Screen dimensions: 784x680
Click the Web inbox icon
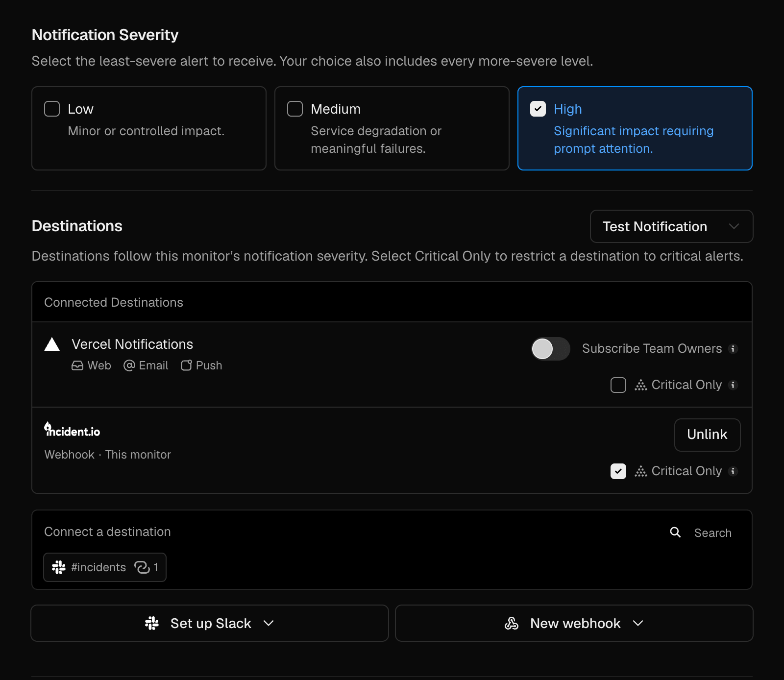(x=77, y=365)
